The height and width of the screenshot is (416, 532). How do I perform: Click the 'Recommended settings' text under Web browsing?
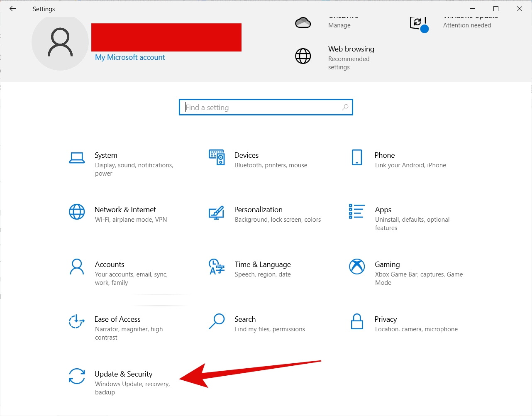(349, 63)
